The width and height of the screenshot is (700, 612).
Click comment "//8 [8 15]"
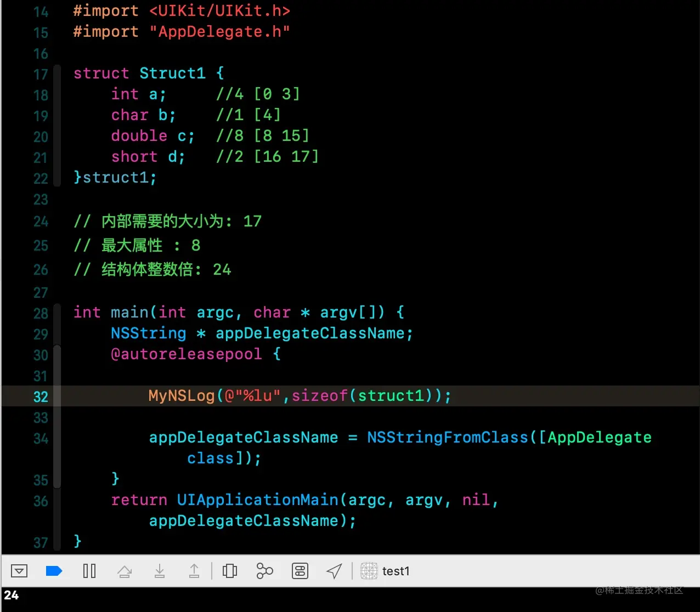point(263,135)
